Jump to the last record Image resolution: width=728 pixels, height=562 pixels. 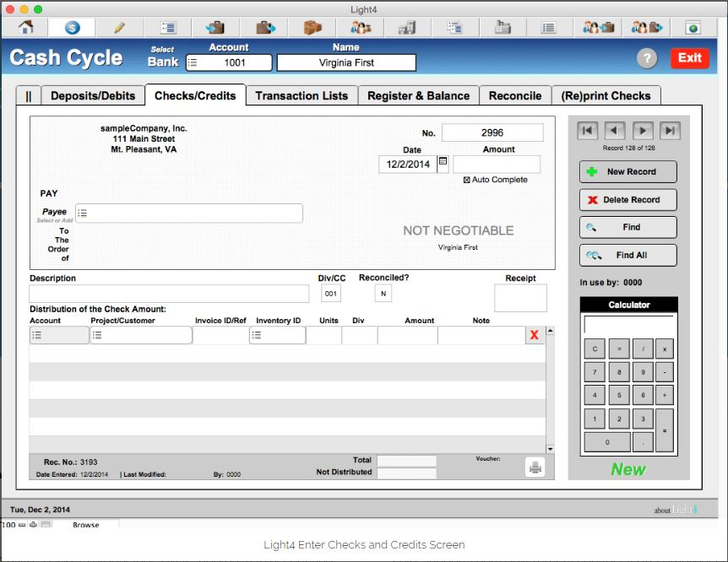(670, 131)
